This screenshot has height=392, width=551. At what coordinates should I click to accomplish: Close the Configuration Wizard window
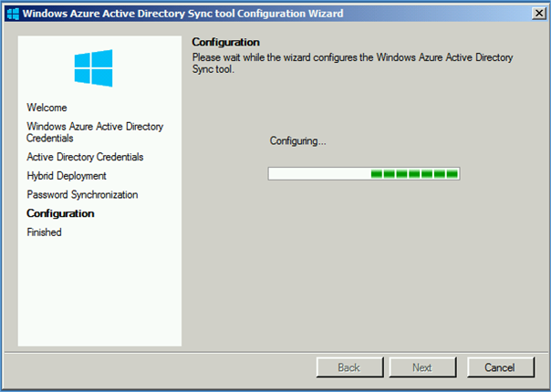click(x=539, y=14)
